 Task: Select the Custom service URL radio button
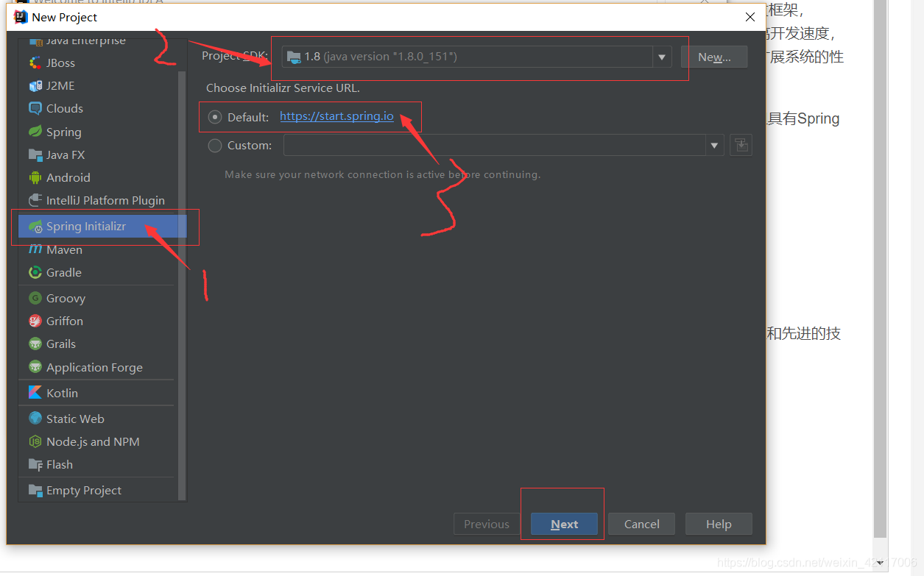[215, 146]
